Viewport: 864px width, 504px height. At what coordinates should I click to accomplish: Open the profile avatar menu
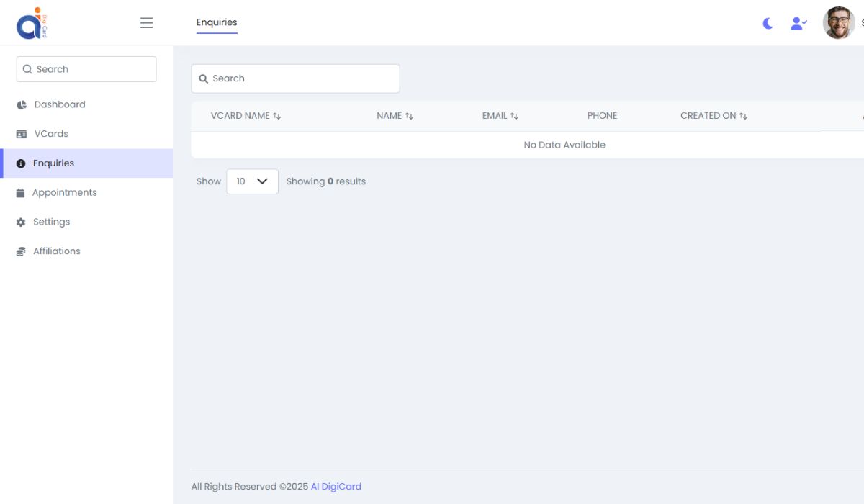[x=839, y=22]
